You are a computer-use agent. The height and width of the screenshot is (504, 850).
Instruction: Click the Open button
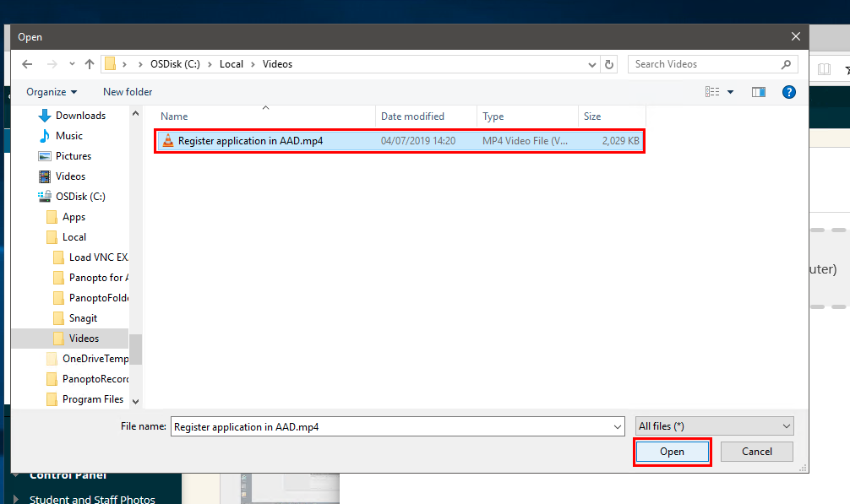673,452
